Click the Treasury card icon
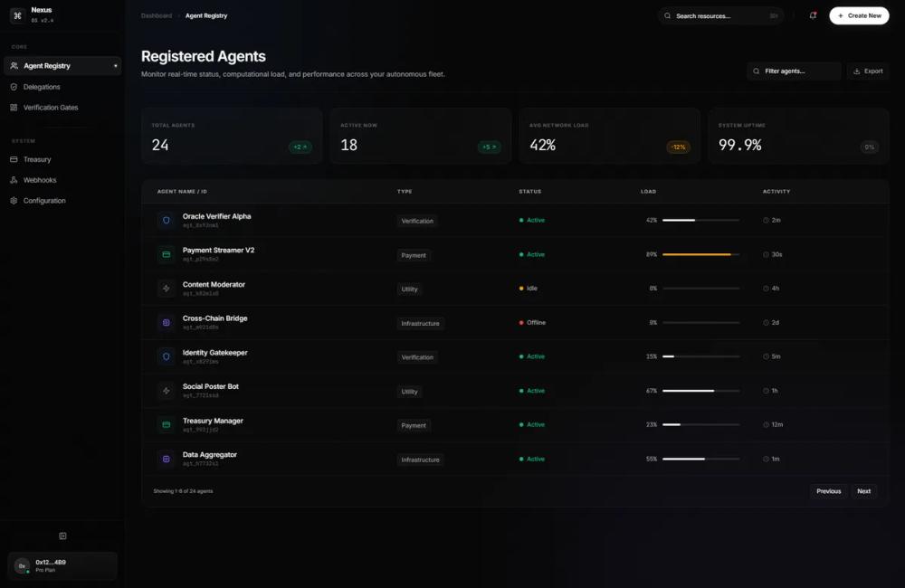Viewport: 905px width, 588px height. click(14, 159)
